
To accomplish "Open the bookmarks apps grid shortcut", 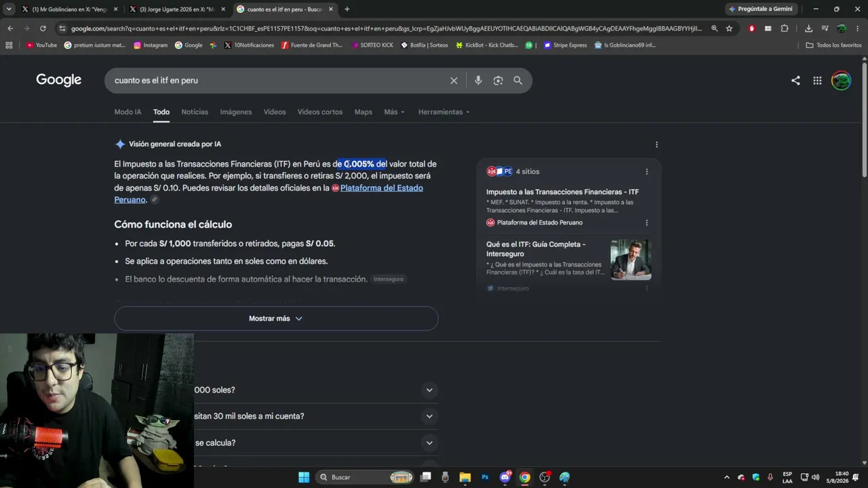I will coord(9,45).
